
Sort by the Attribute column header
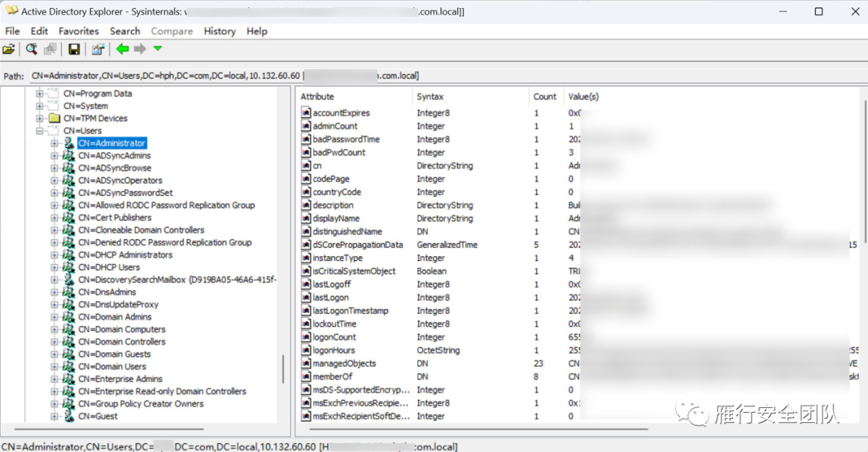pos(354,96)
